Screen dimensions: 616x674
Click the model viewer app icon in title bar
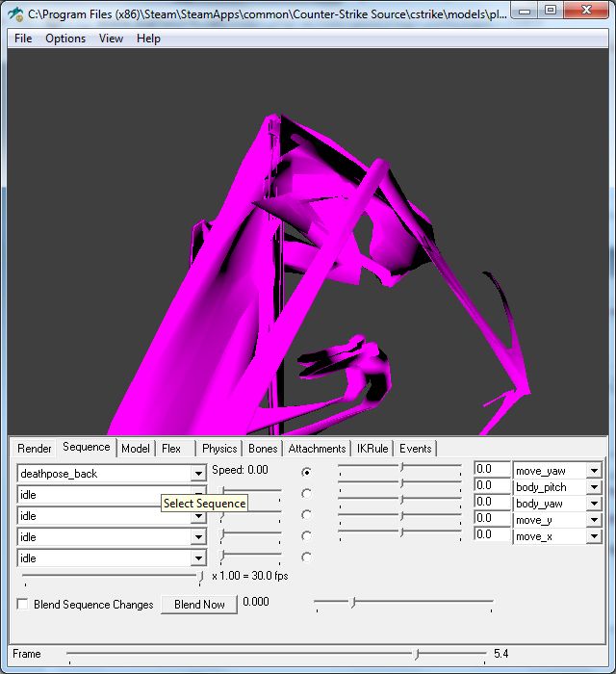pyautogui.click(x=16, y=14)
